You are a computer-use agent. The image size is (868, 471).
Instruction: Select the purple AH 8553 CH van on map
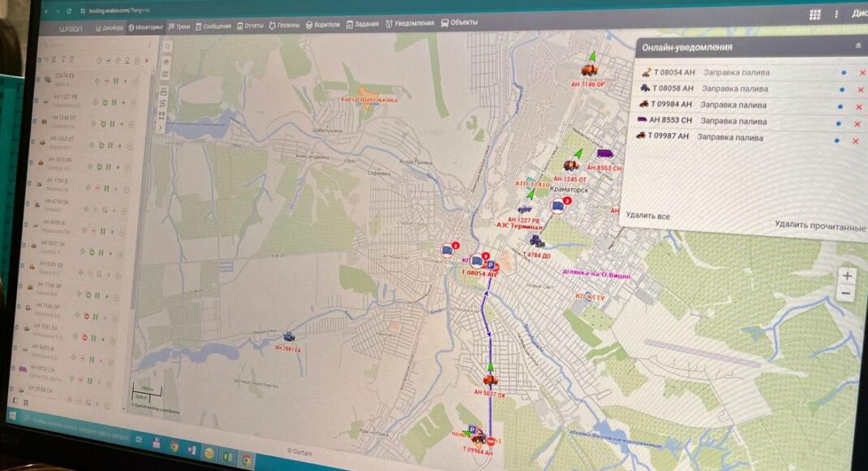604,153
